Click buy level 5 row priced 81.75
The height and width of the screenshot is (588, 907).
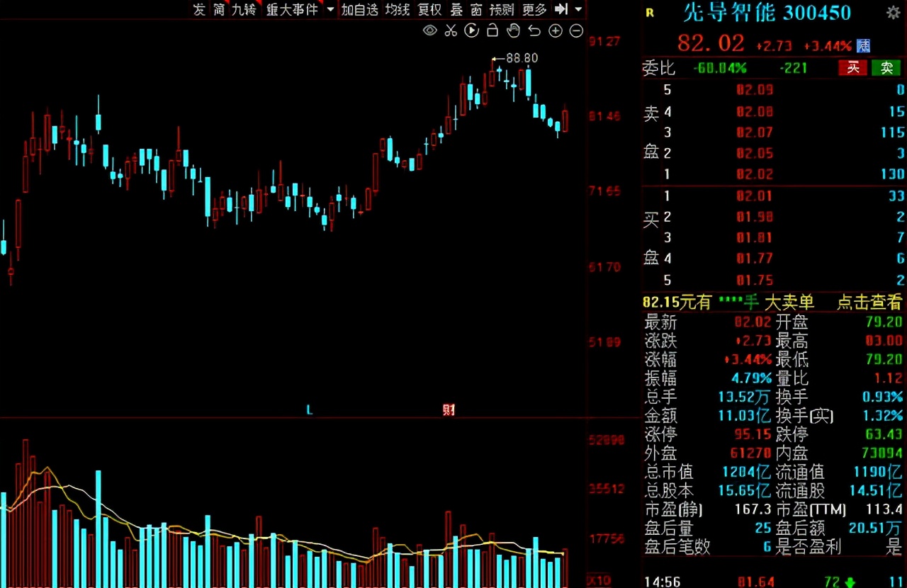tap(774, 280)
